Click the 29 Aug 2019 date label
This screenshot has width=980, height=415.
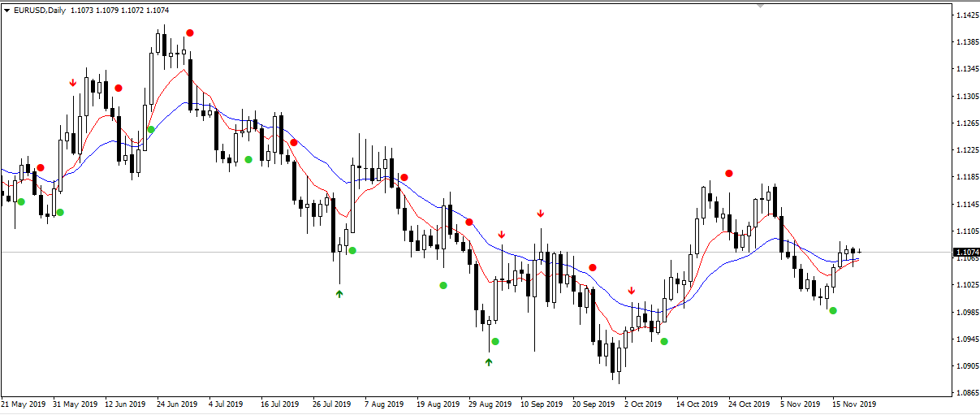(490, 404)
